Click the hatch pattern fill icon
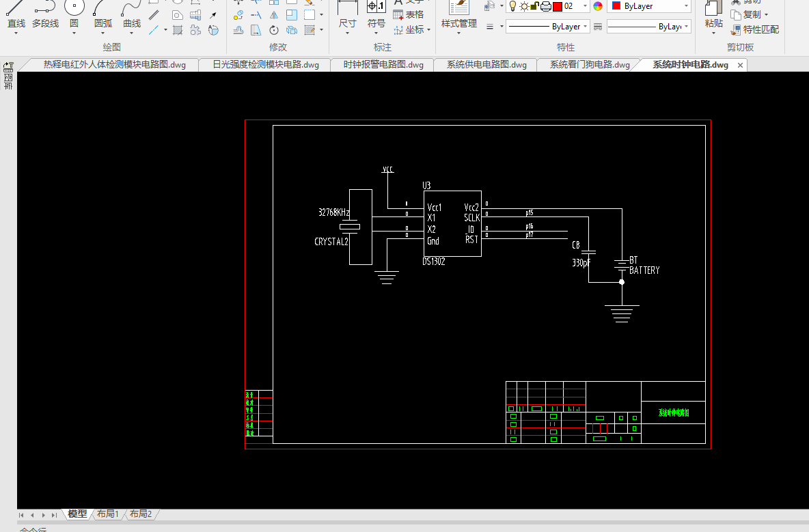809x532 pixels. 178,30
